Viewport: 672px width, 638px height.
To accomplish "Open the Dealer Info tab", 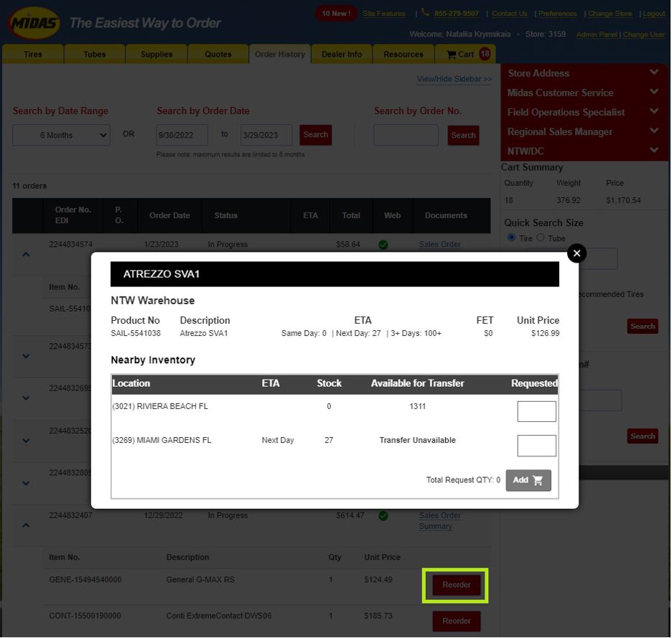I will pos(342,54).
